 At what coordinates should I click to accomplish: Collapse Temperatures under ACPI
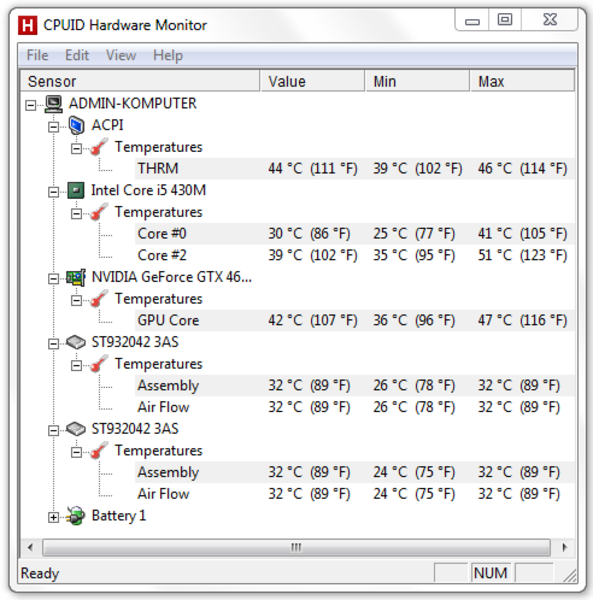point(77,149)
